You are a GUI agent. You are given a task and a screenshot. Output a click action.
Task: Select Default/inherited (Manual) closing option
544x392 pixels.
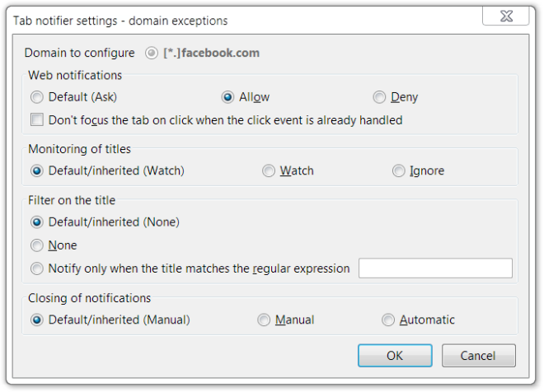pyautogui.click(x=37, y=320)
